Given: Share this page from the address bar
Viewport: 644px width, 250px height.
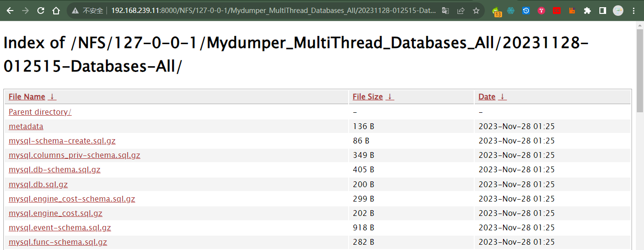Looking at the screenshot, I should (461, 11).
